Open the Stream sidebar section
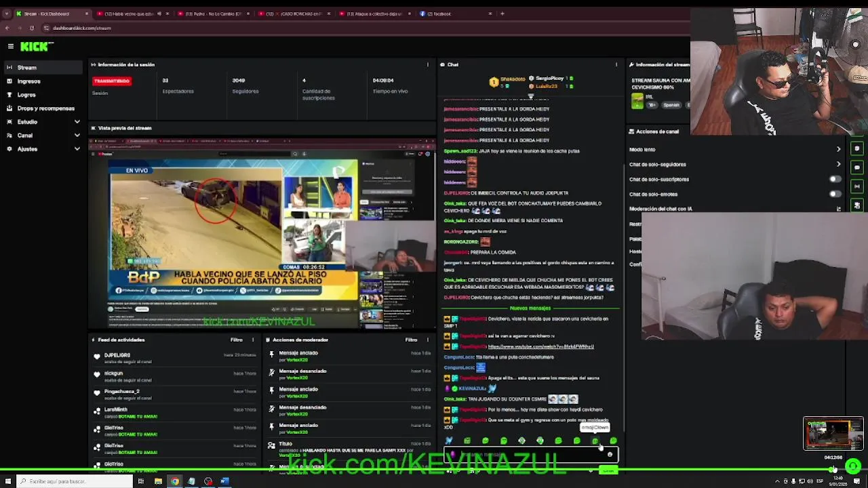The width and height of the screenshot is (868, 488). 42,68
